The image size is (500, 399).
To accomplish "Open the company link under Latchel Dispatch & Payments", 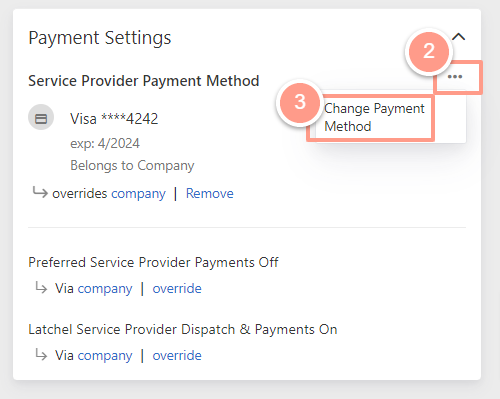I will pos(105,356).
